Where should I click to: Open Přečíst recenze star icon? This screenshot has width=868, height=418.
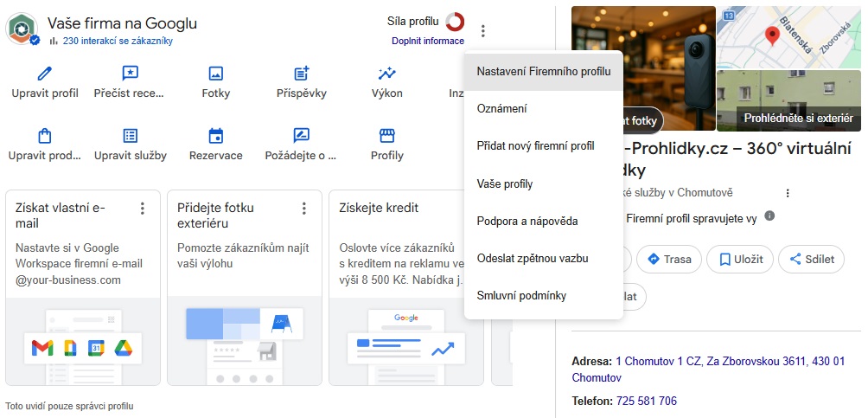130,74
